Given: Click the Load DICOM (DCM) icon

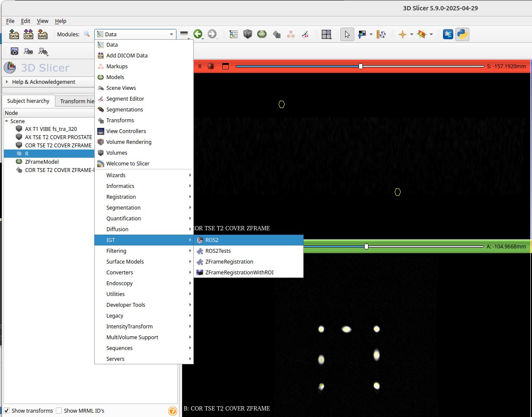Looking at the screenshot, I should pyautogui.click(x=28, y=34).
